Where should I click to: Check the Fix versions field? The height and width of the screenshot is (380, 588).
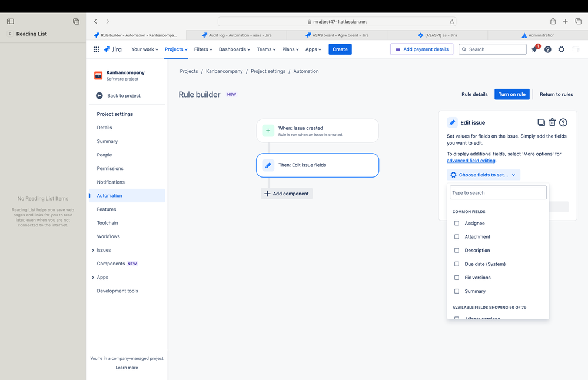click(x=456, y=278)
